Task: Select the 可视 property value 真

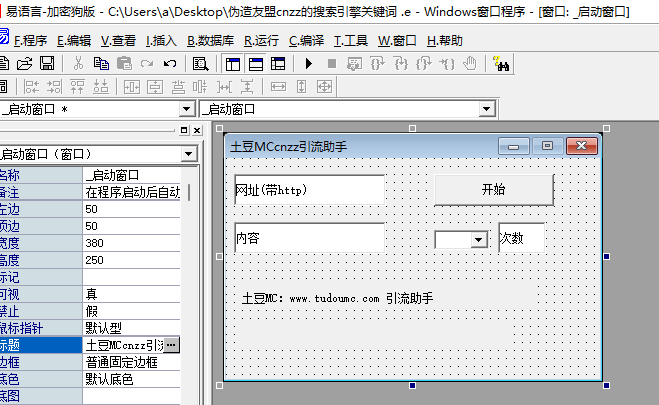Action: click(132, 294)
